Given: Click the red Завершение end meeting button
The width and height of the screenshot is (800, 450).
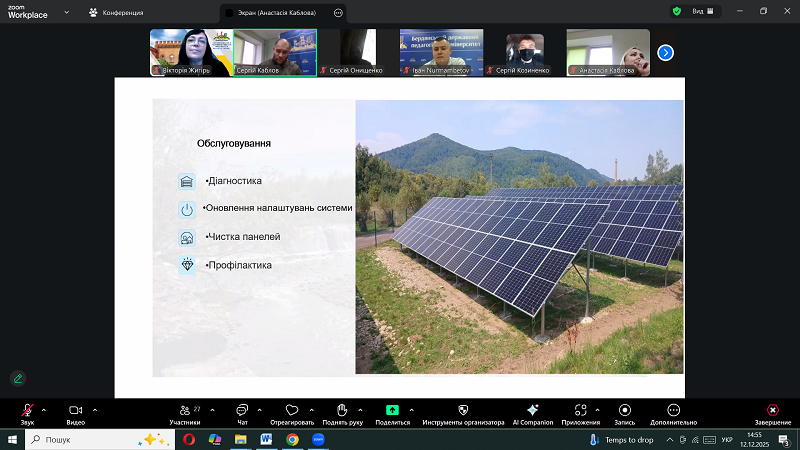Looking at the screenshot, I should [772, 410].
